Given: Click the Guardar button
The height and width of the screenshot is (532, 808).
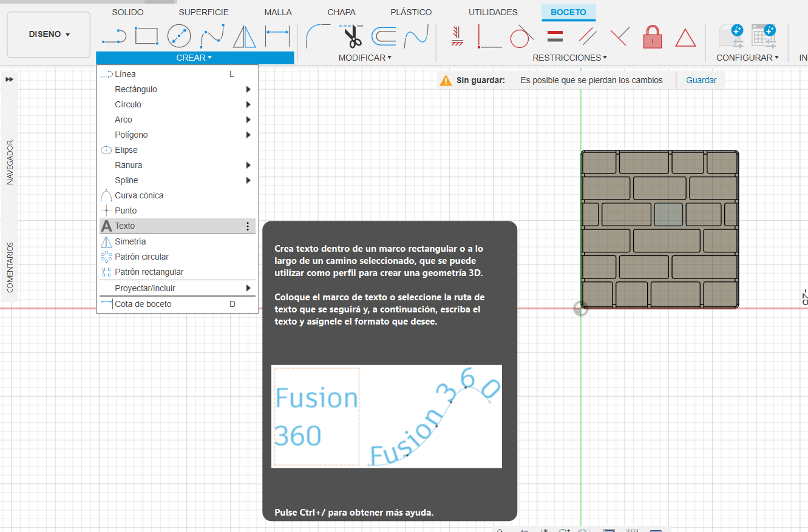Looking at the screenshot, I should (x=701, y=80).
